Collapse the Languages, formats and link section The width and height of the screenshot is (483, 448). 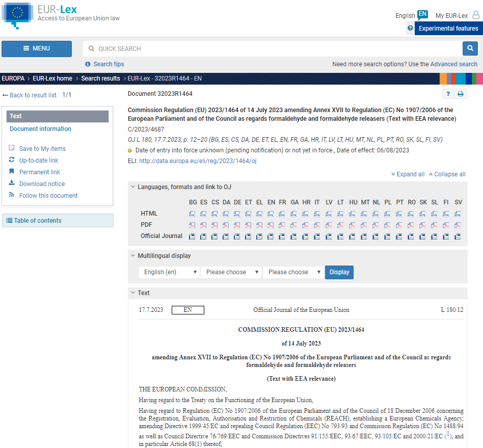point(133,187)
